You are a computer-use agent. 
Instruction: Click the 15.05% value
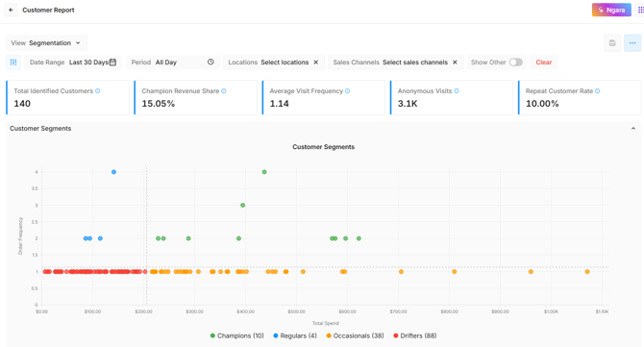(159, 104)
